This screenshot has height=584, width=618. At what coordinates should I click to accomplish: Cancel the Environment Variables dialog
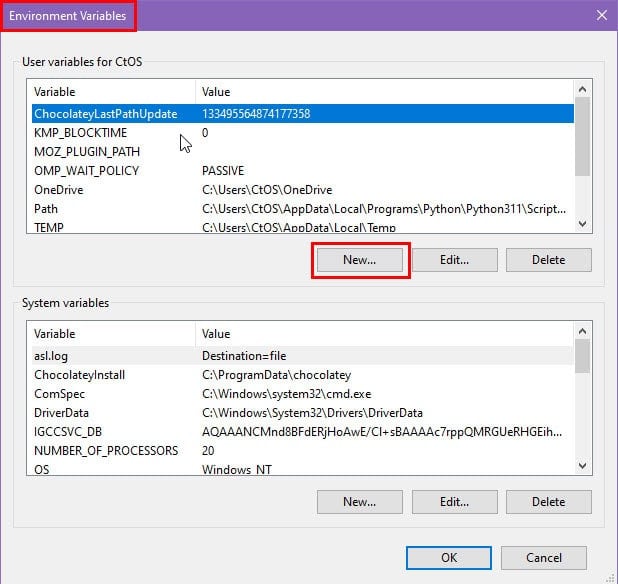click(x=544, y=558)
